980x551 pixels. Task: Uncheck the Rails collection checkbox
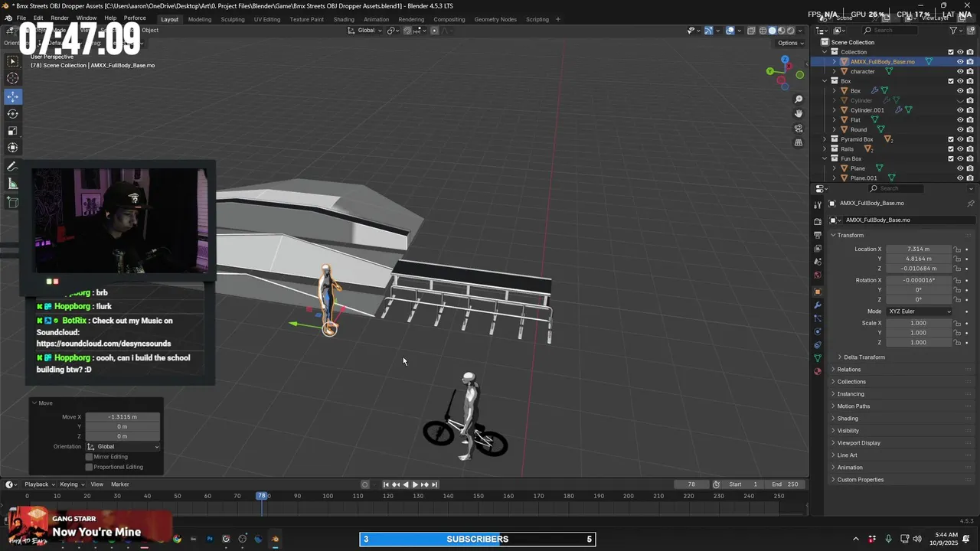pyautogui.click(x=951, y=148)
